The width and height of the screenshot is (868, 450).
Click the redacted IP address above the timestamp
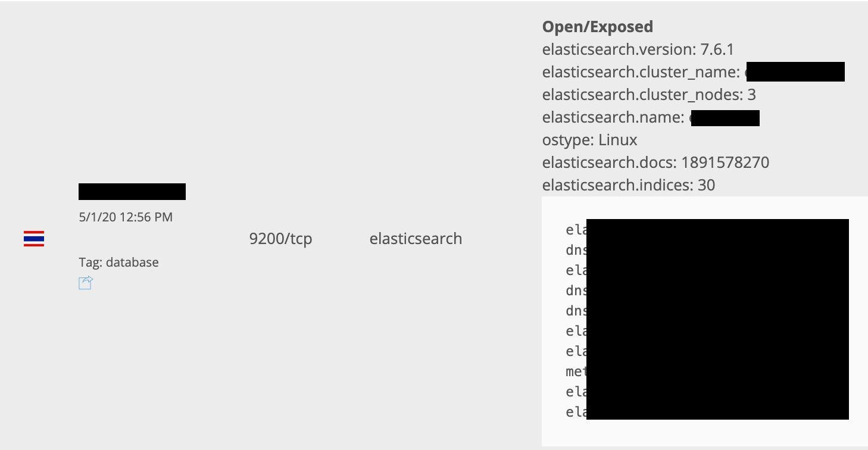[x=132, y=192]
